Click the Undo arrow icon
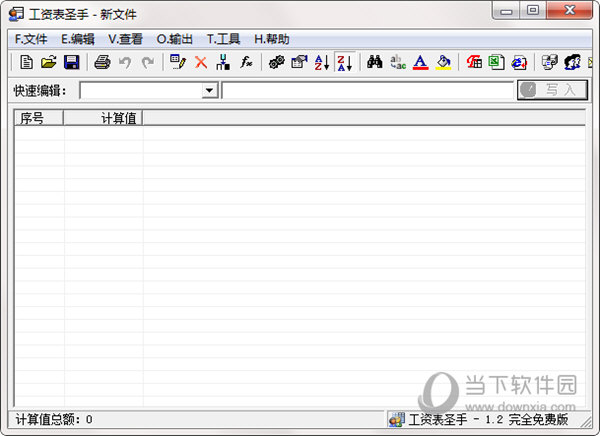The width and height of the screenshot is (600, 436). tap(125, 62)
